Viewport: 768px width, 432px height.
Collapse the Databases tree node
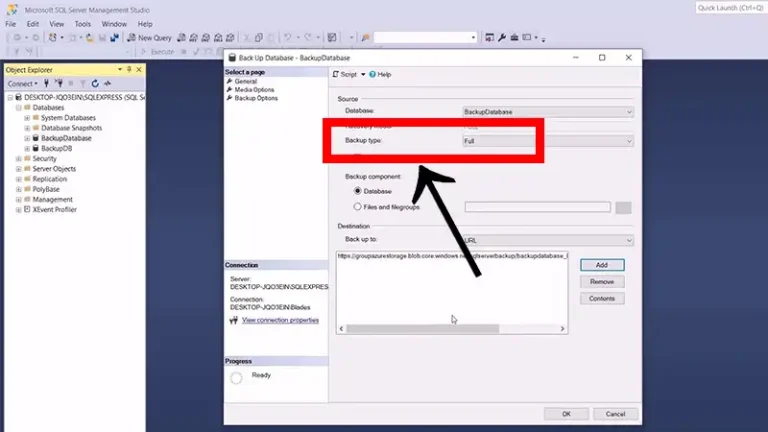19,108
